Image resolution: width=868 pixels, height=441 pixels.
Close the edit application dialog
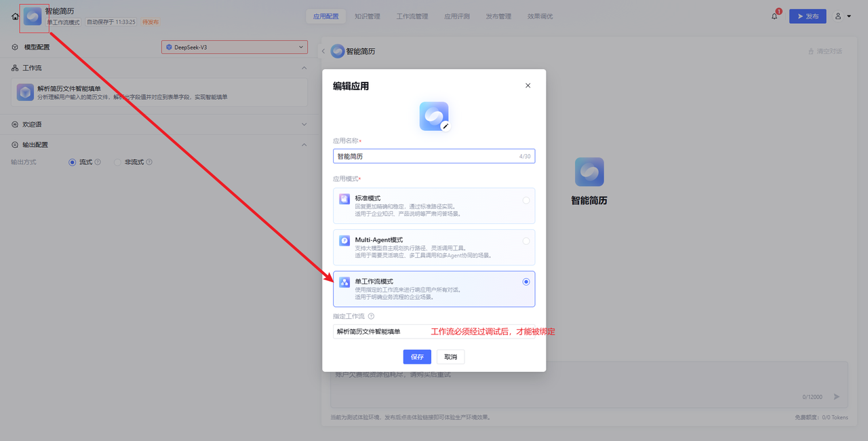coord(528,85)
